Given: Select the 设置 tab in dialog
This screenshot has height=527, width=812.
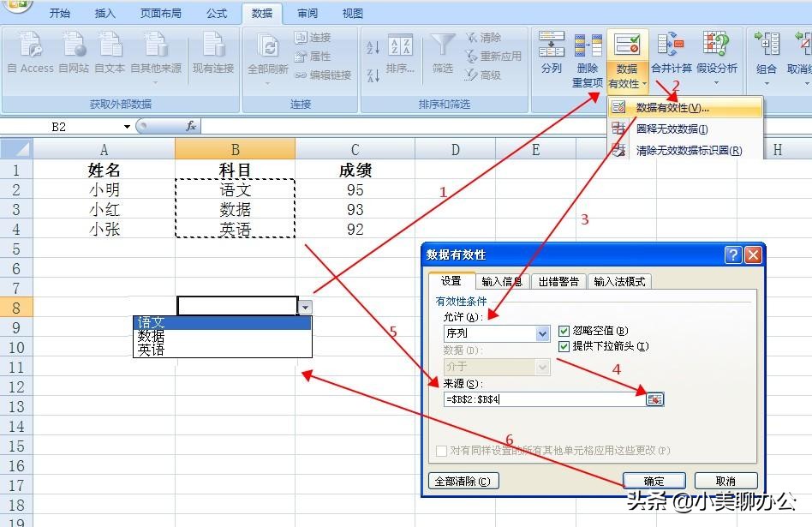Looking at the screenshot, I should (451, 281).
